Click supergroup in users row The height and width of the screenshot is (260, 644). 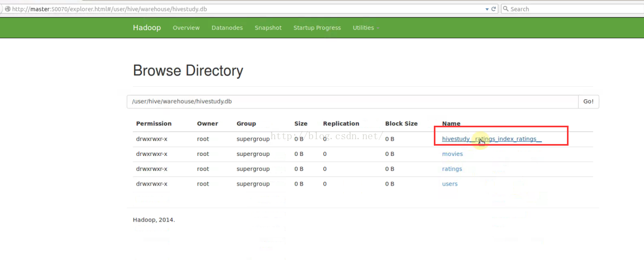253,183
